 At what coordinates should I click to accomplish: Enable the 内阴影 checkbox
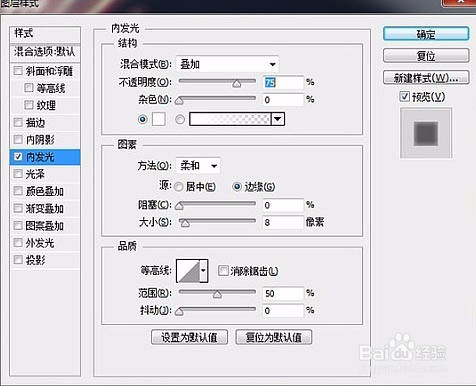[x=18, y=139]
